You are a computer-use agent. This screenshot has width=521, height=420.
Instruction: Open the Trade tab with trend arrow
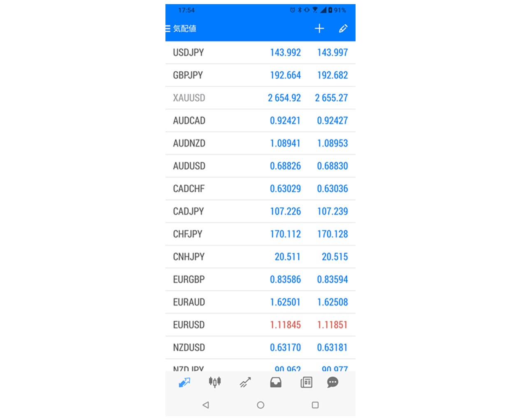(245, 383)
